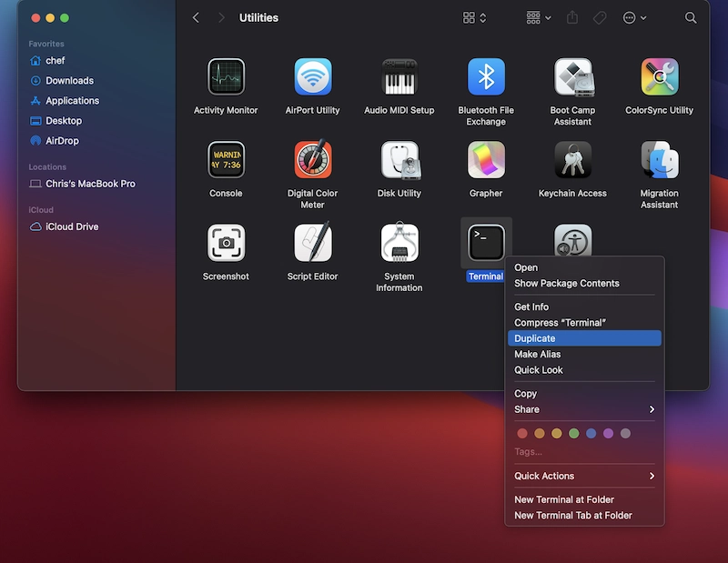Image resolution: width=728 pixels, height=563 pixels.
Task: Apply the green tag color
Action: tap(574, 434)
